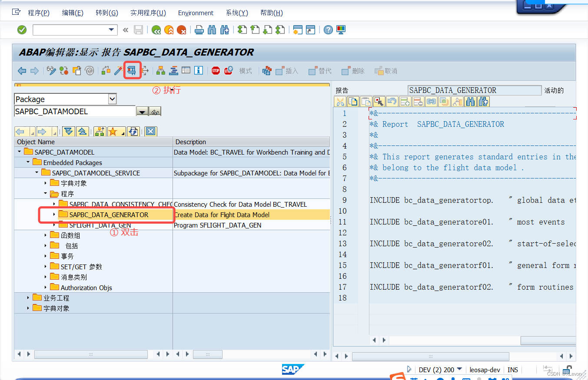Click the Collapse All Nodes icon in tree toolbar
Viewport: 588px width, 380px height.
pyautogui.click(x=82, y=132)
